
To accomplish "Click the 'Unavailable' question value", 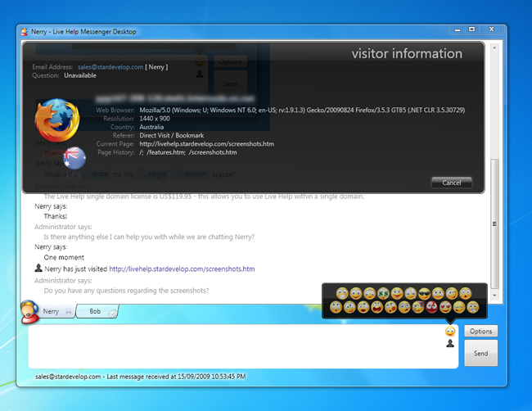I will (x=80, y=75).
